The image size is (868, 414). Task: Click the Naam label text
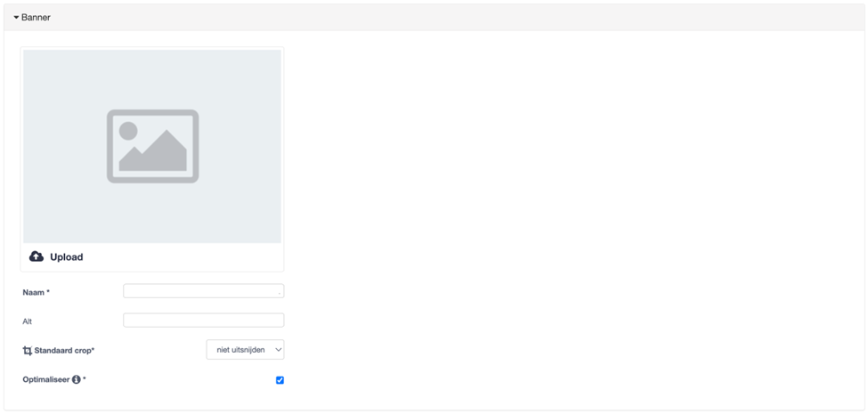coord(36,292)
